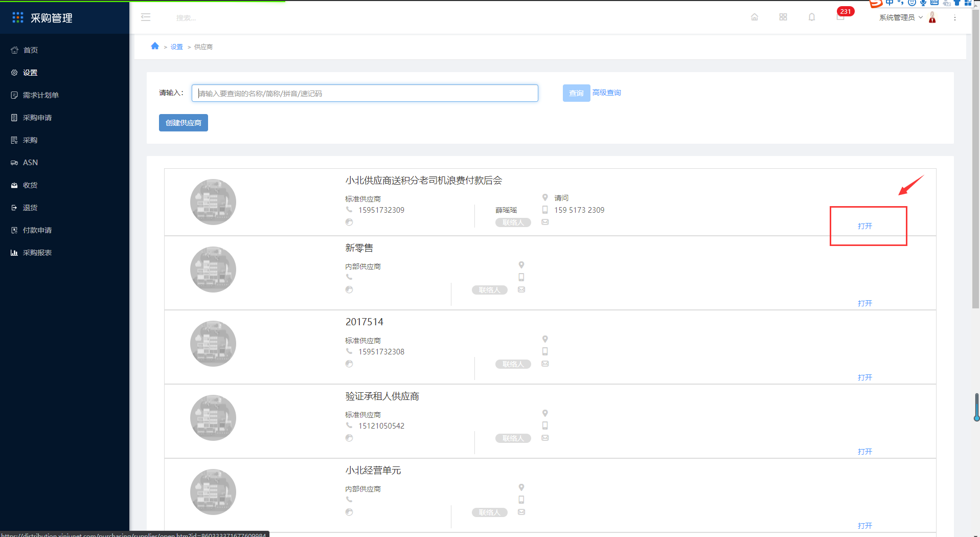The width and height of the screenshot is (980, 537).
Task: Click the 设置 breadcrumb link
Action: (x=176, y=47)
